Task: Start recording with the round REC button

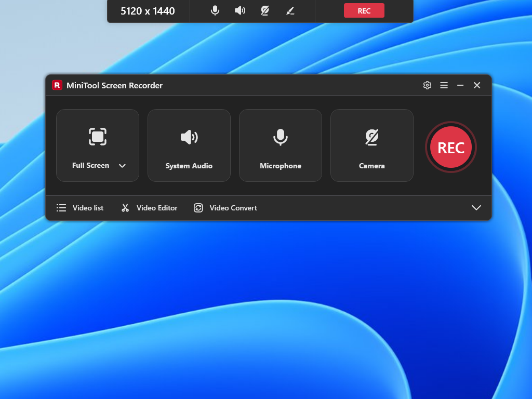Action: pyautogui.click(x=451, y=147)
